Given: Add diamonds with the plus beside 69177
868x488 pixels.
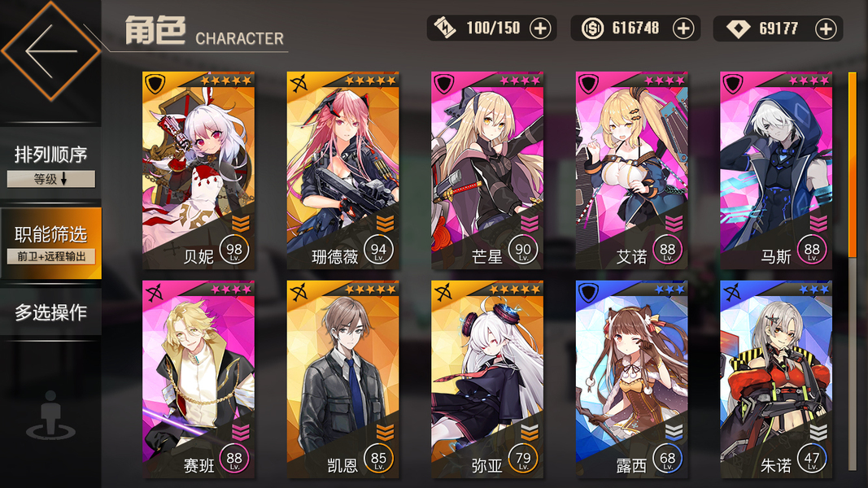Looking at the screenshot, I should point(826,28).
